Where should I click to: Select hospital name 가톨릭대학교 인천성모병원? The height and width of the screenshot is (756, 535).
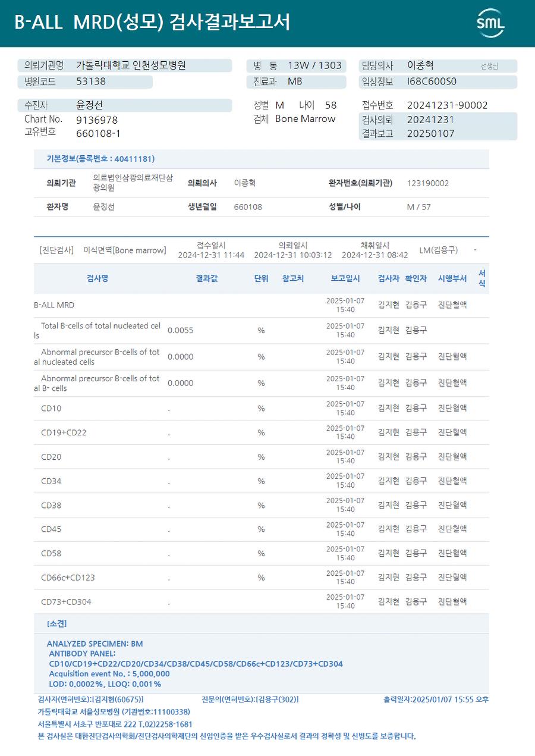[131, 65]
